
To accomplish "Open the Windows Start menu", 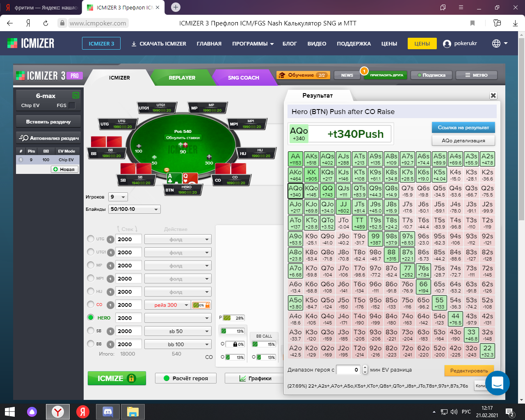I will 9,411.
